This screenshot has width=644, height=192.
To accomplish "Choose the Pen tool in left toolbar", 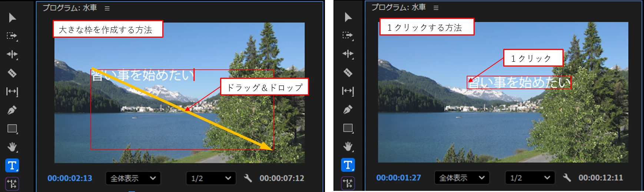I will point(12,110).
